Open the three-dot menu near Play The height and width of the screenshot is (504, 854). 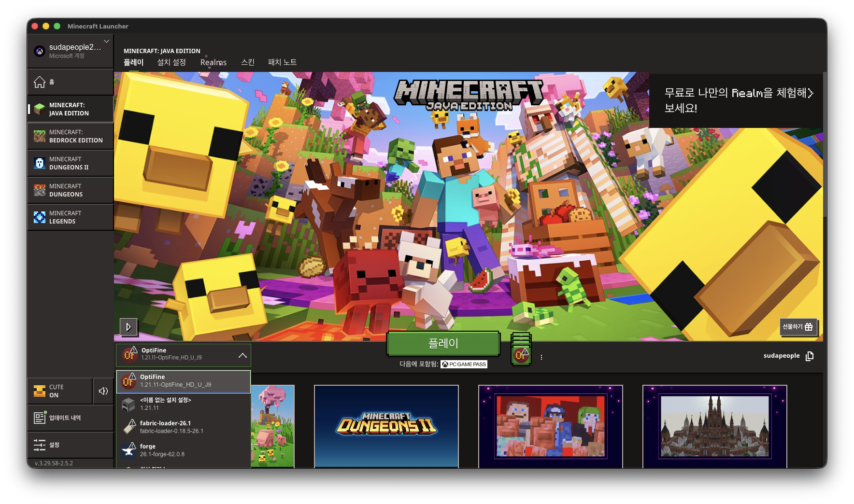pyautogui.click(x=541, y=357)
